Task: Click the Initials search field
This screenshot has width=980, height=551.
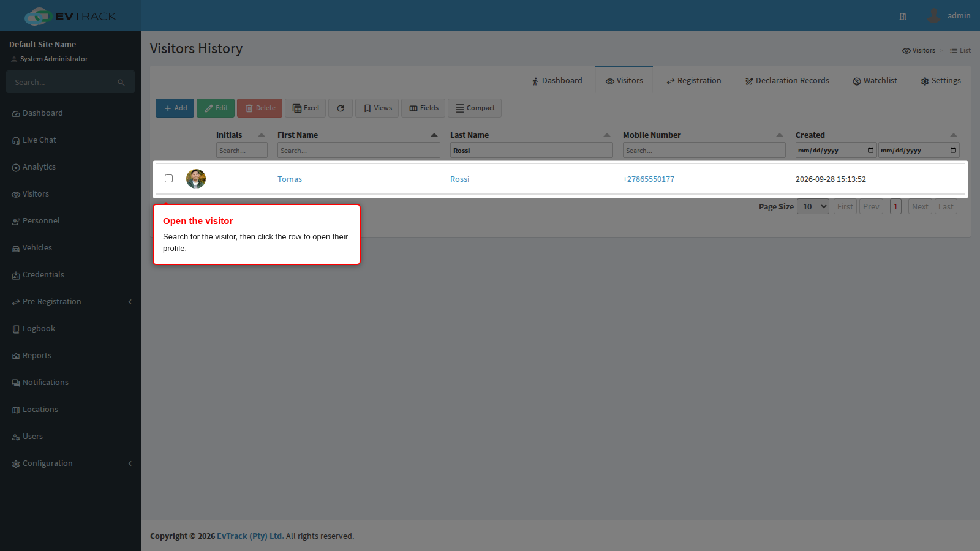Action: click(242, 150)
